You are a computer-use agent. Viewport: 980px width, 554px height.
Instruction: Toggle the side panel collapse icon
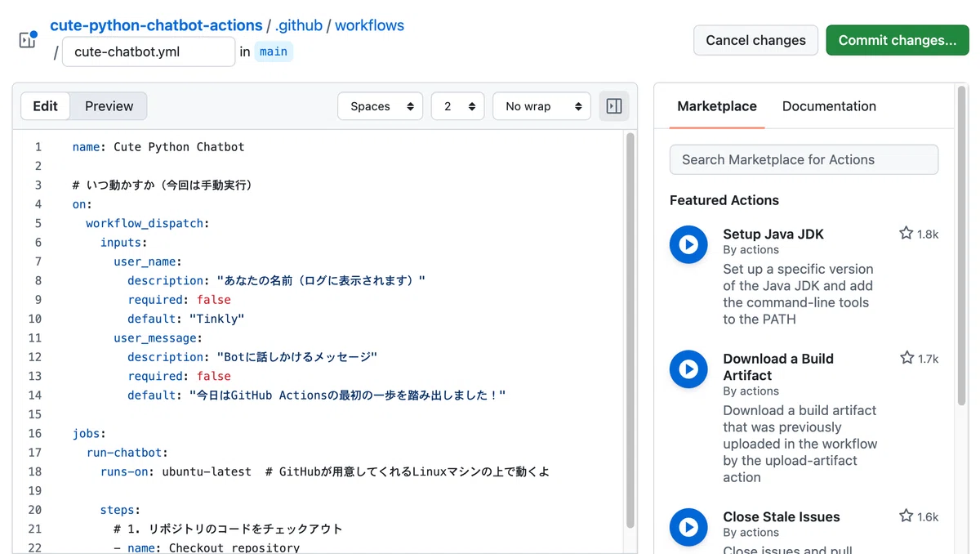click(x=614, y=106)
